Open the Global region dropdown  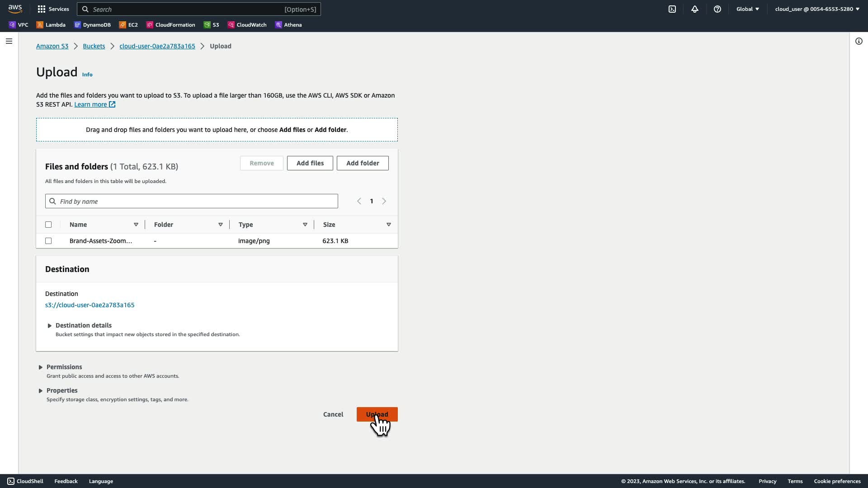pos(748,9)
